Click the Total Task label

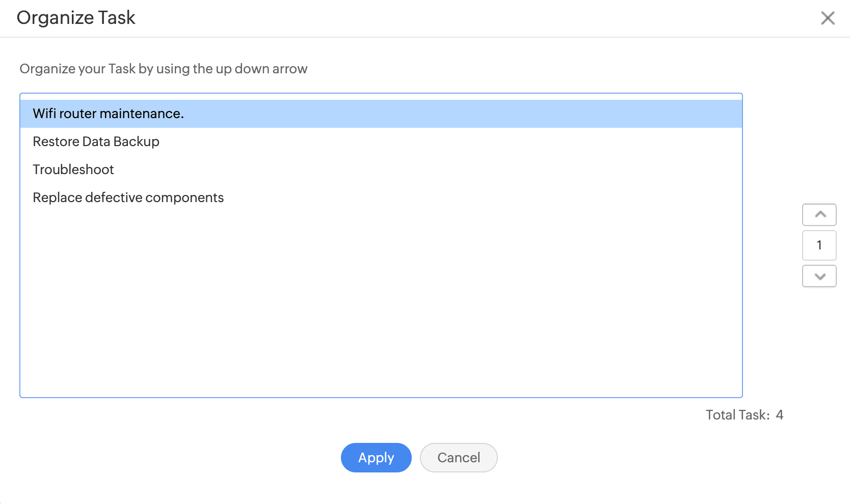737,415
